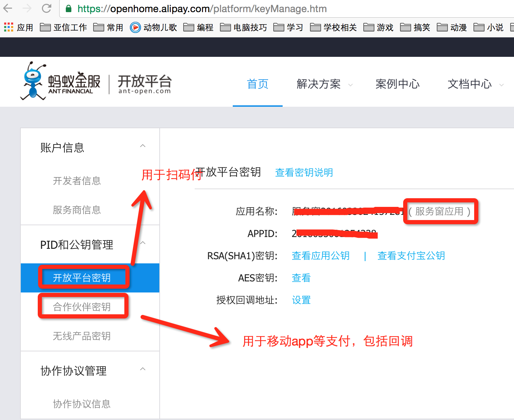
Task: Open the 学校相关 bookmark folder
Action: tap(334, 27)
